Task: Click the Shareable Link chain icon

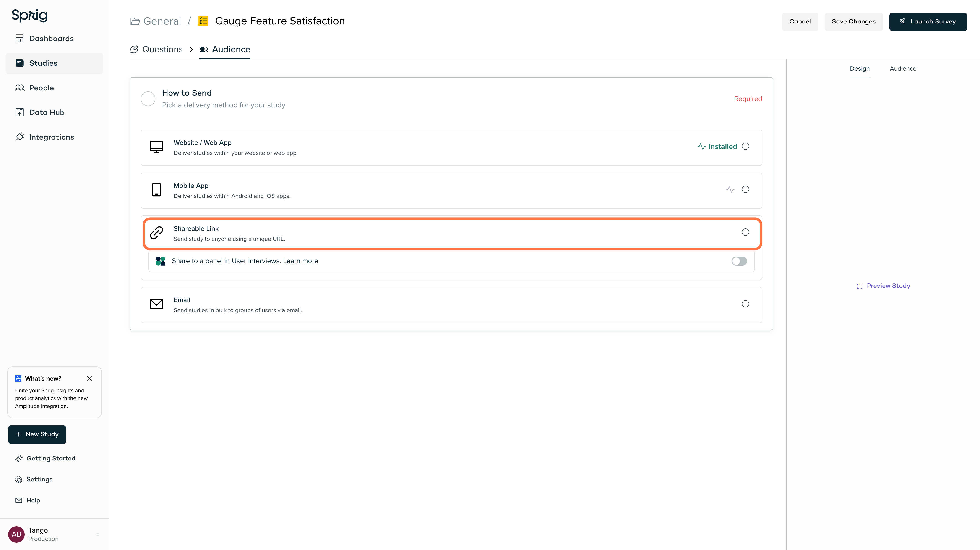Action: pyautogui.click(x=156, y=233)
